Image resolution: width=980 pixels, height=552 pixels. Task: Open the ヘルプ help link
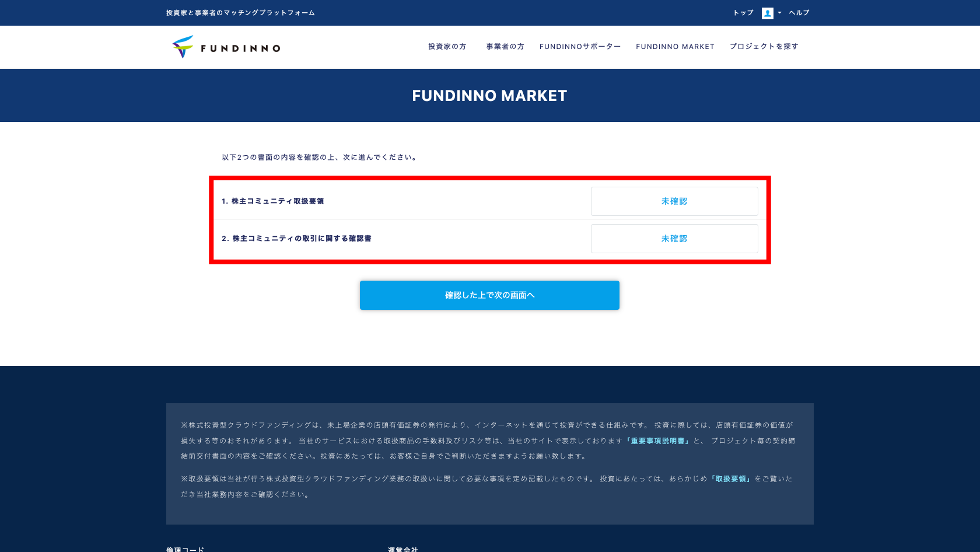(x=799, y=13)
